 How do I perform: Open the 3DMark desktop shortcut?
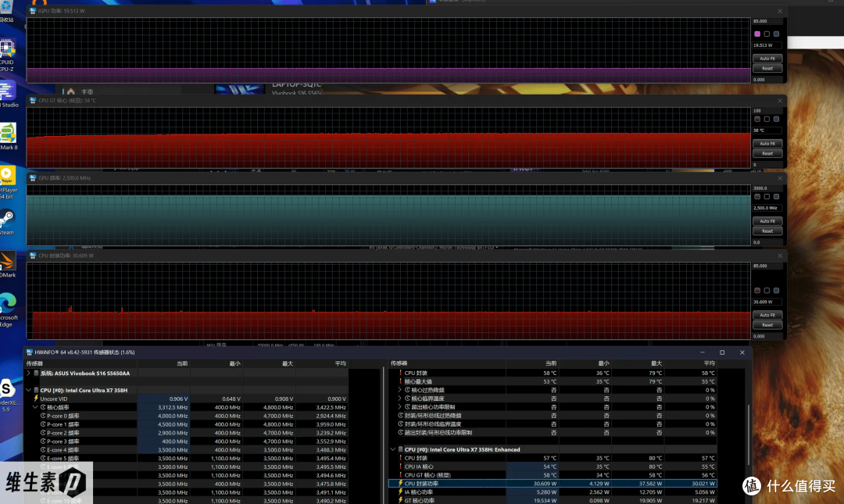click(8, 265)
